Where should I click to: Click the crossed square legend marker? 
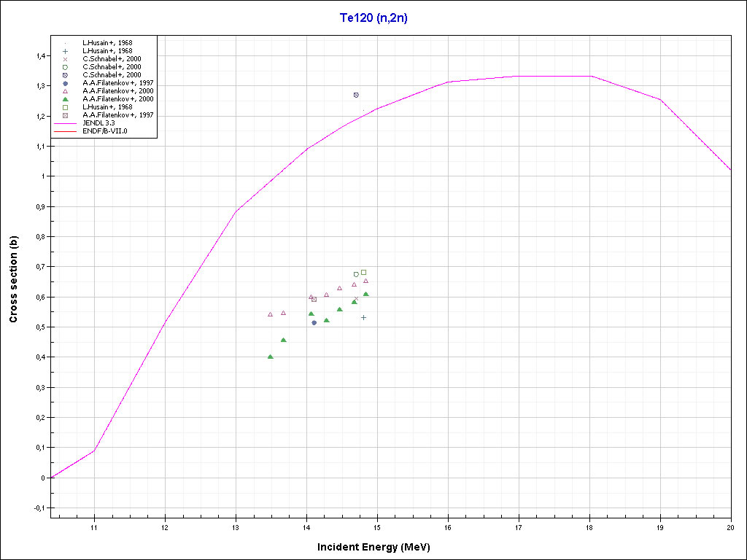65,114
